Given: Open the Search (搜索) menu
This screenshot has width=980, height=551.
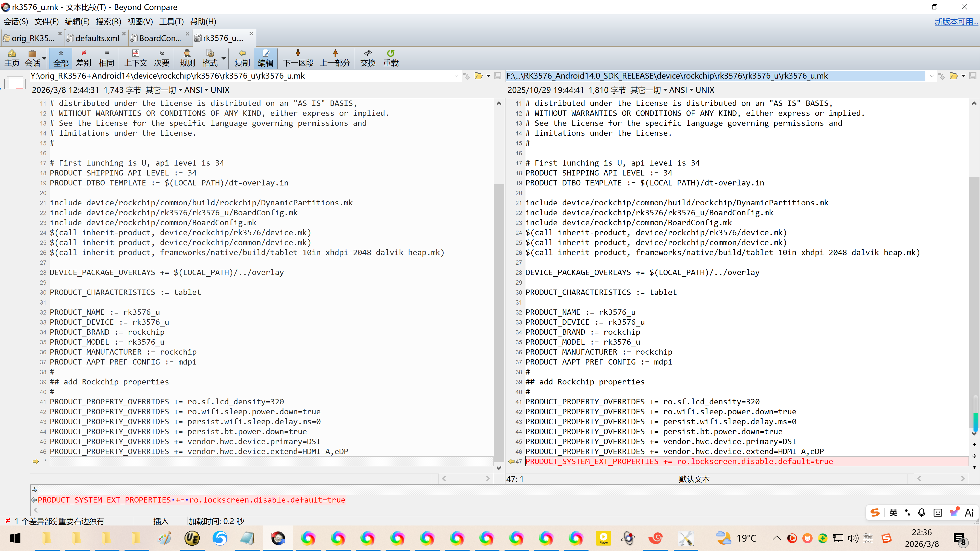Looking at the screenshot, I should pyautogui.click(x=108, y=22).
